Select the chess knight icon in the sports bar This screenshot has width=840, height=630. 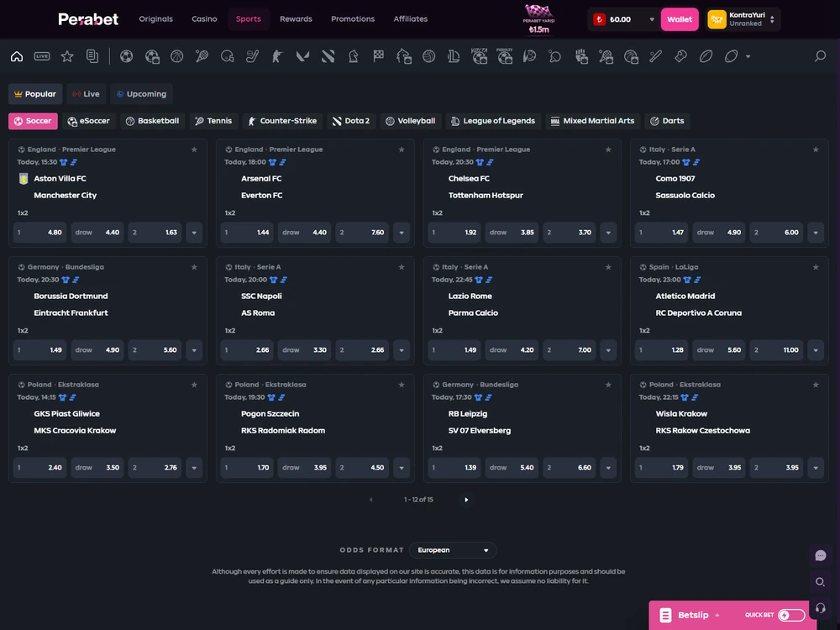(353, 56)
